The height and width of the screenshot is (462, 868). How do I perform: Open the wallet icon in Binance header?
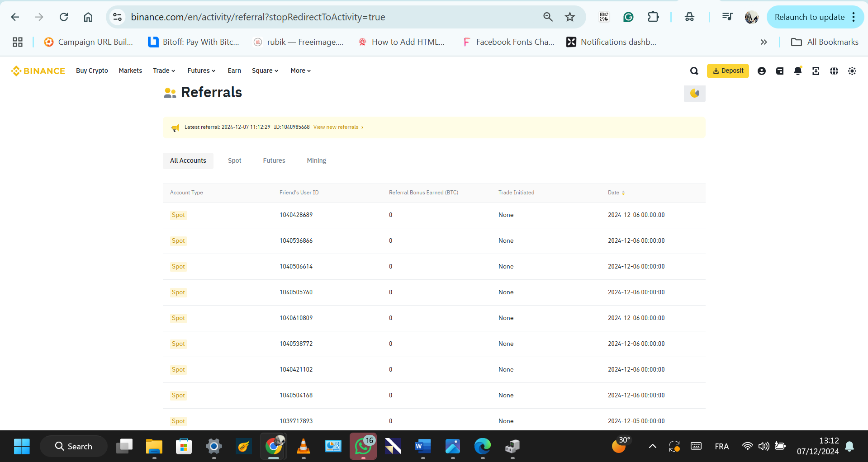pyautogui.click(x=780, y=71)
